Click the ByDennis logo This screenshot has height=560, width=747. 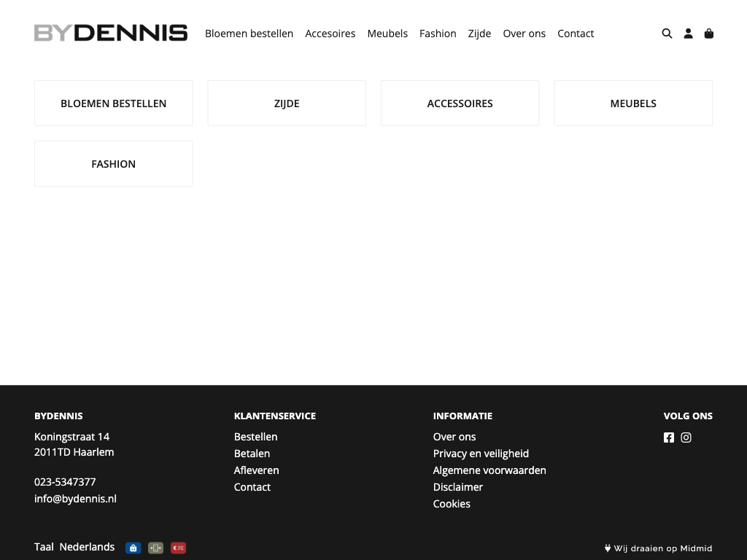click(x=111, y=33)
